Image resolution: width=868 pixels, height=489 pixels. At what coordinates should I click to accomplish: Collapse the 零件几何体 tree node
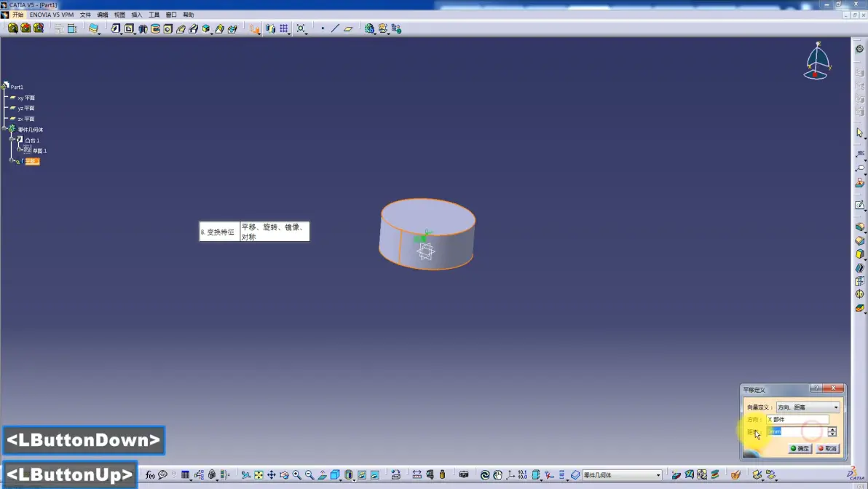[x=5, y=129]
